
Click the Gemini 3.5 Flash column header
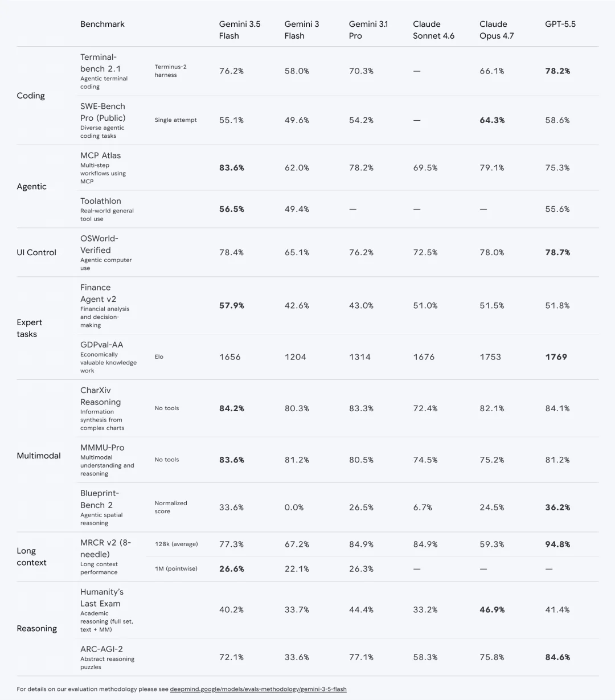(240, 30)
